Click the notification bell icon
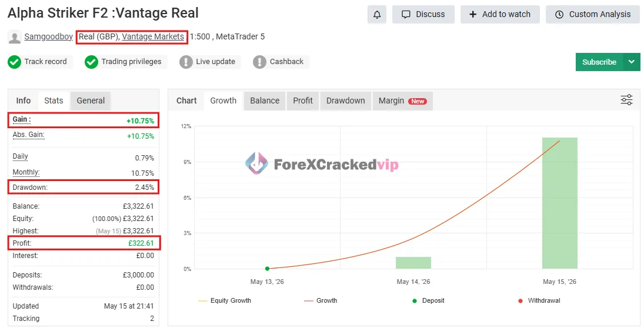Image resolution: width=644 pixels, height=328 pixels. click(376, 15)
